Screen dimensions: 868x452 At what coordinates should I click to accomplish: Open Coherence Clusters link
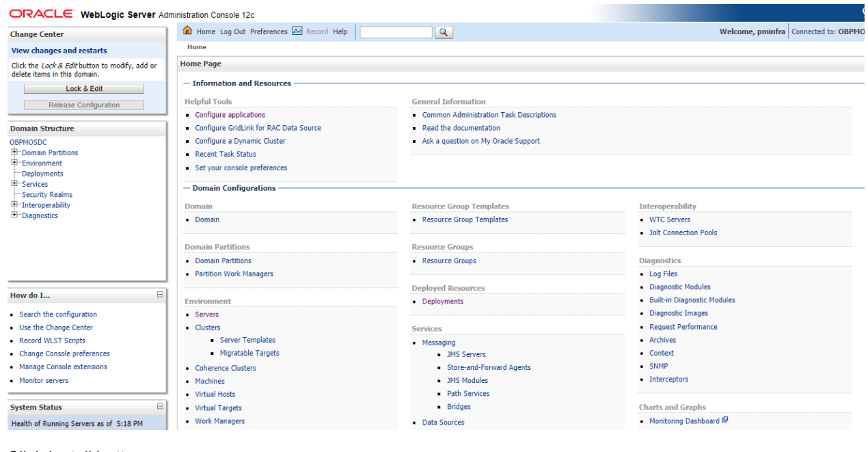click(226, 368)
